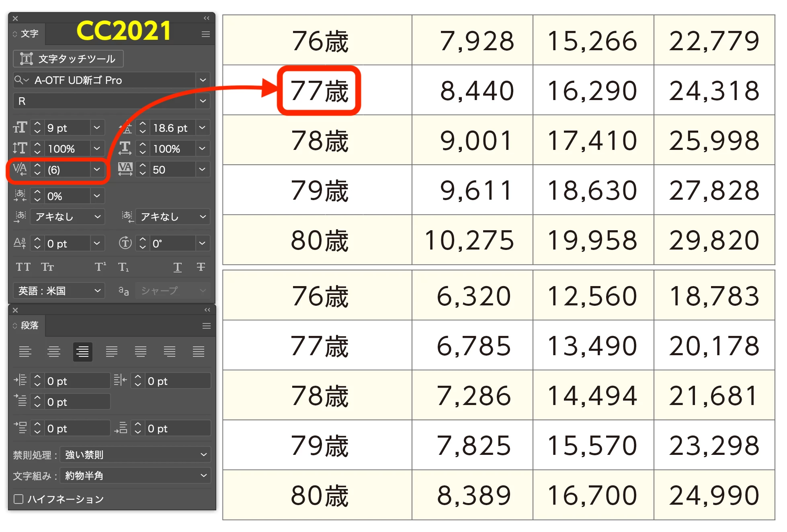Open the 強い禁則 kinsoku dropdown
Screen dimensions: 787x532
(x=135, y=454)
